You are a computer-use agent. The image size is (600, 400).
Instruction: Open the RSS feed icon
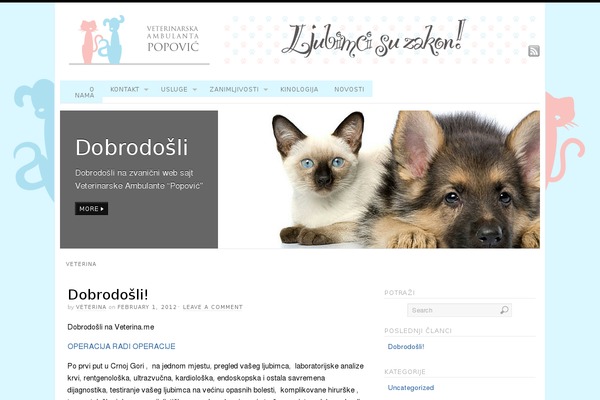[534, 51]
